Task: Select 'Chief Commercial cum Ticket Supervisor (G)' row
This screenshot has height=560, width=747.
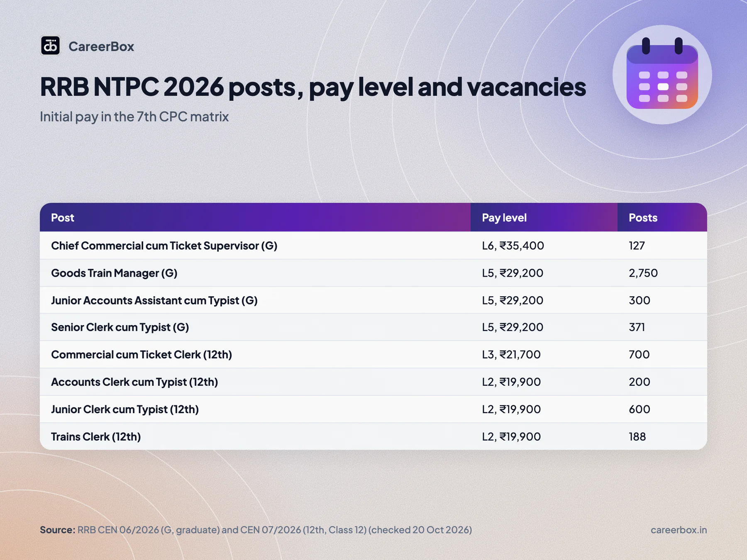Action: point(373,246)
